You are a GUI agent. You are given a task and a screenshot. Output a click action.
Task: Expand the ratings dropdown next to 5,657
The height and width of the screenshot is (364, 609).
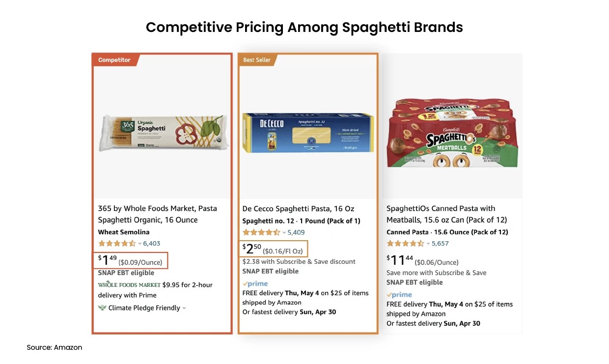[x=427, y=243]
